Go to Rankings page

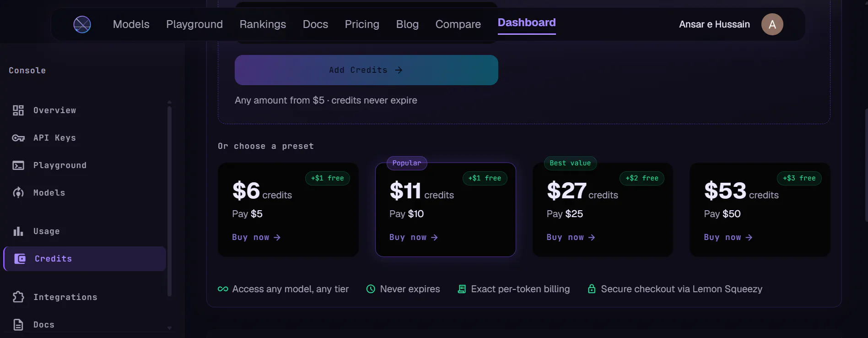coord(263,24)
